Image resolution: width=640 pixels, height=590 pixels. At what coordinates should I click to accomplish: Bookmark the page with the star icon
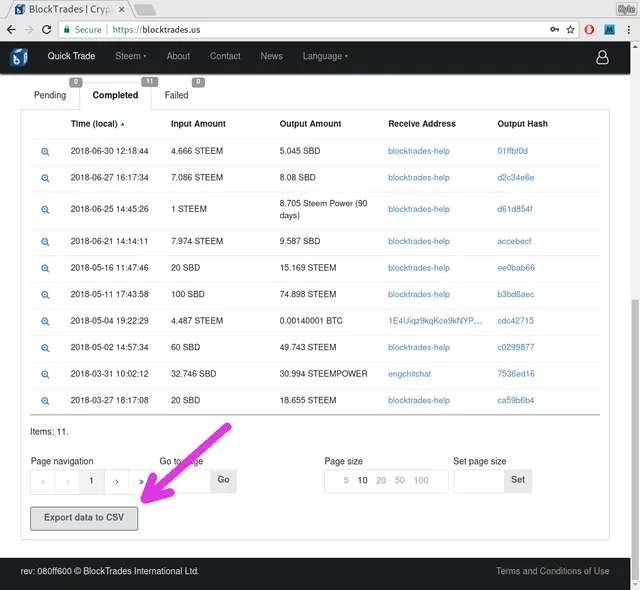[x=571, y=30]
